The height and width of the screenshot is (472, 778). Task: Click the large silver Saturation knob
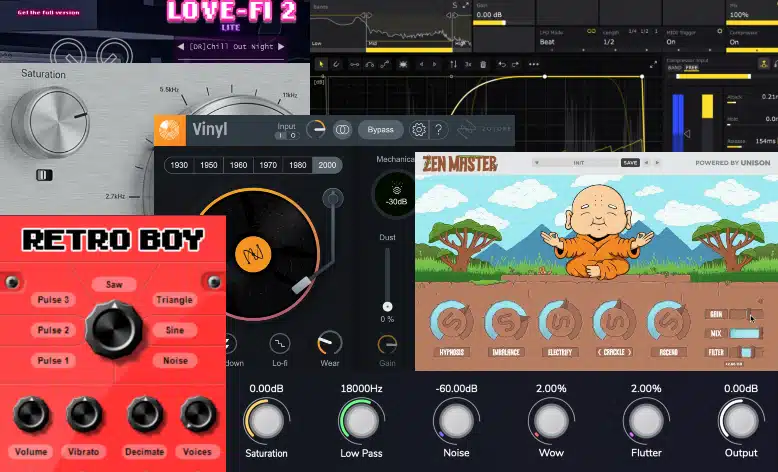(x=51, y=123)
